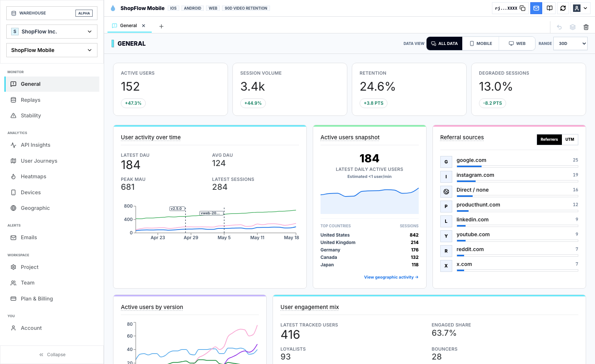
Task: Click the Japan country row
Action: click(370, 265)
